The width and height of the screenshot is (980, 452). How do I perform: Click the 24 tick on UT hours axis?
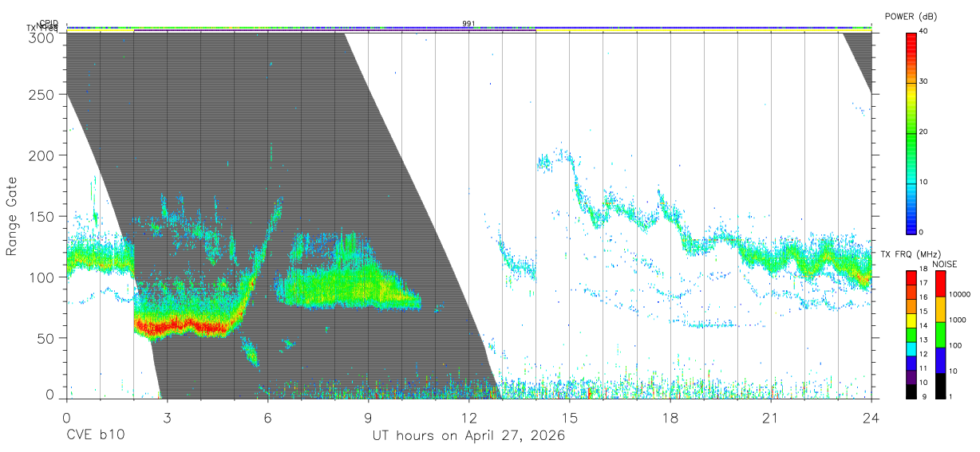[871, 417]
